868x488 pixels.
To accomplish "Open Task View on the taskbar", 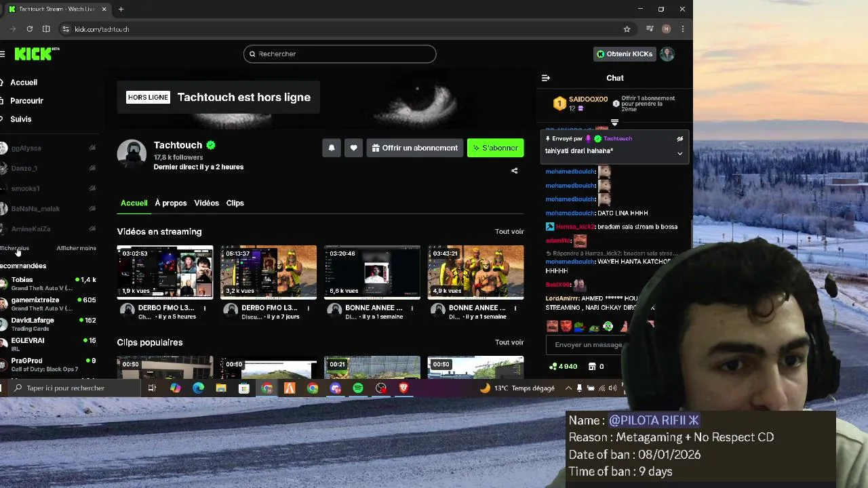I will [x=152, y=388].
